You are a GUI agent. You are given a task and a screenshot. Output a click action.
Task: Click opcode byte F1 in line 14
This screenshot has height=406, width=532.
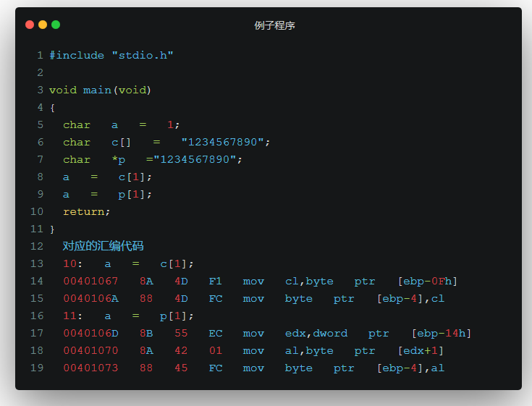216,282
